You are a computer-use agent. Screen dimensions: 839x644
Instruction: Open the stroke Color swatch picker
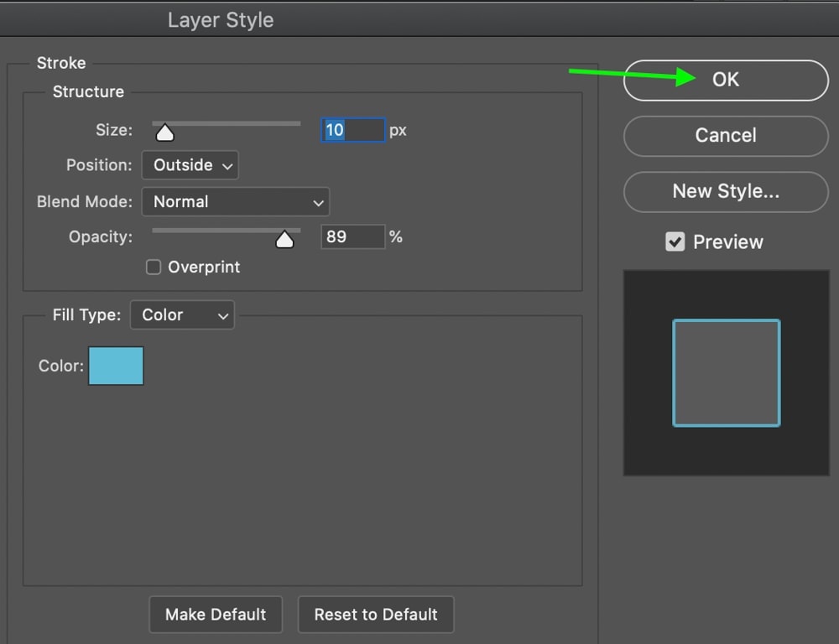pos(116,366)
